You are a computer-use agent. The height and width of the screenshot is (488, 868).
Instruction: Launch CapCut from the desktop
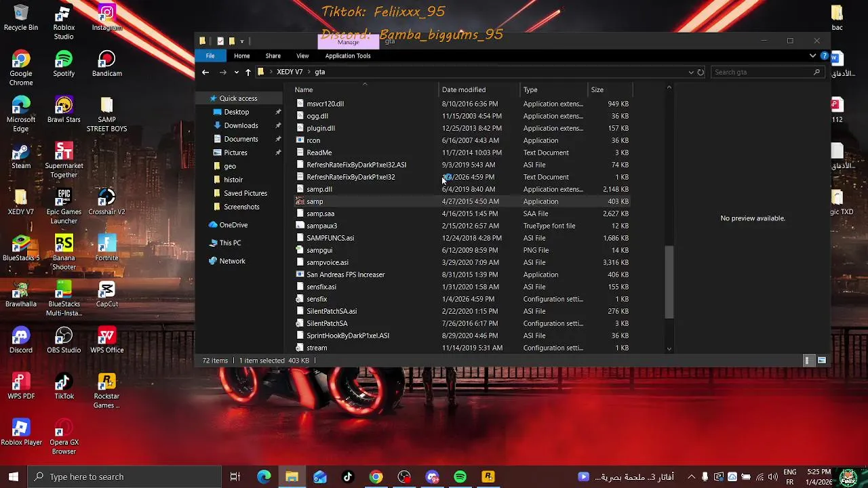pyautogui.click(x=106, y=294)
